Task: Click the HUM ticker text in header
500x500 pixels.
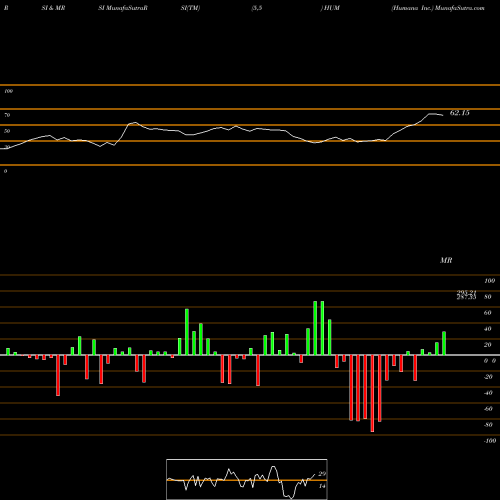Action: pyautogui.click(x=331, y=8)
